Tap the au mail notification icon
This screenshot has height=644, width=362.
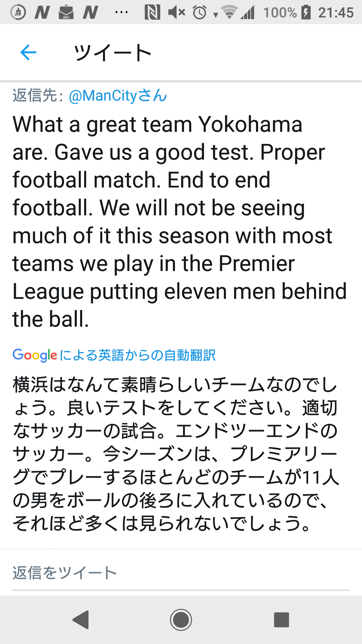click(x=66, y=12)
